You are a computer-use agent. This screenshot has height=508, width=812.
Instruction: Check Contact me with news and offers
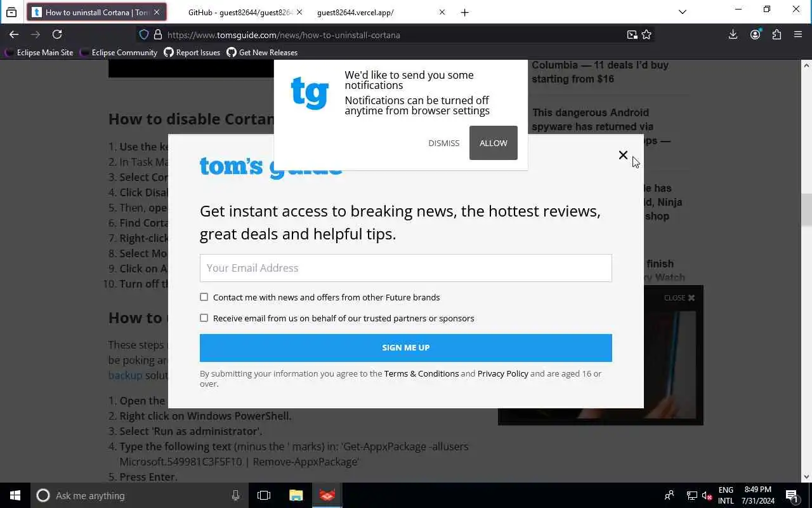point(204,297)
